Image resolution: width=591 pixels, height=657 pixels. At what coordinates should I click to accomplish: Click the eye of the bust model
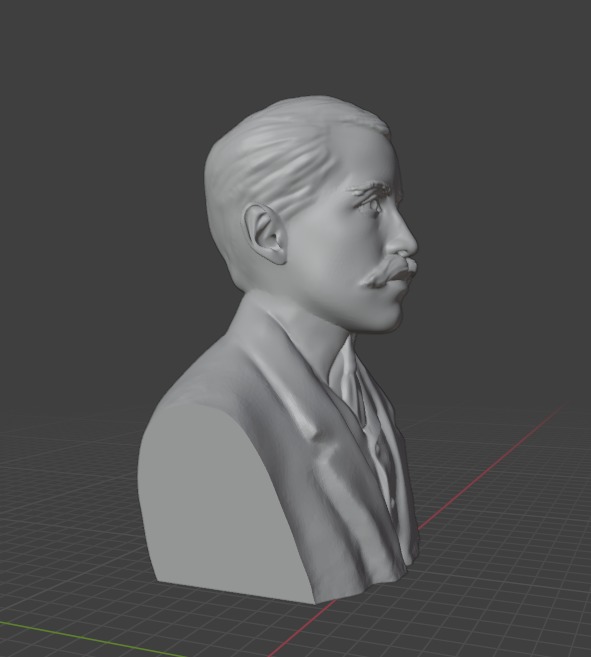[373, 205]
